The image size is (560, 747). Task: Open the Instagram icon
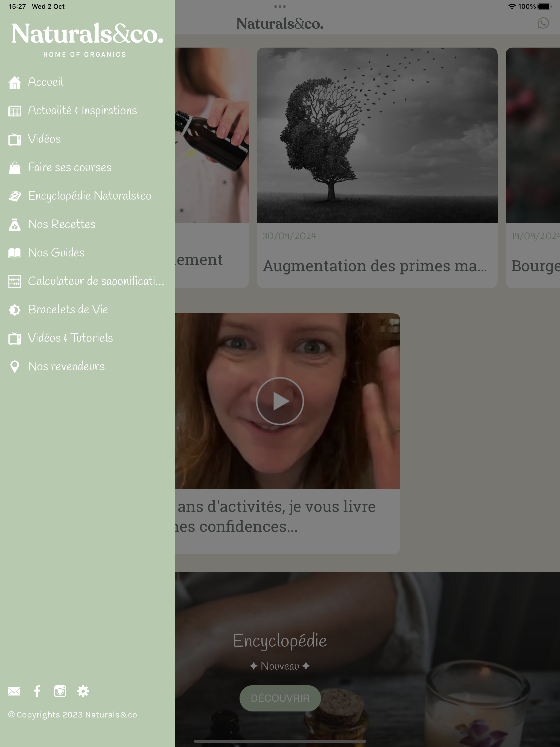pyautogui.click(x=60, y=691)
